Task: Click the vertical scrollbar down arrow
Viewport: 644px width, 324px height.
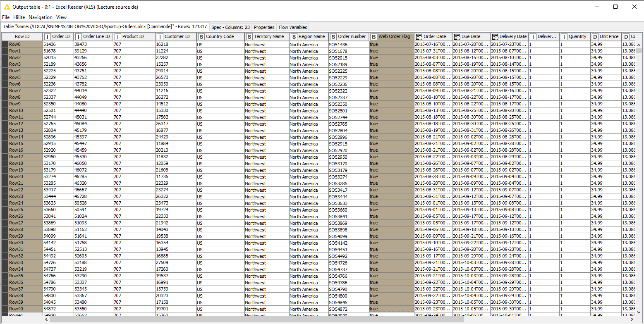Action: click(x=639, y=313)
